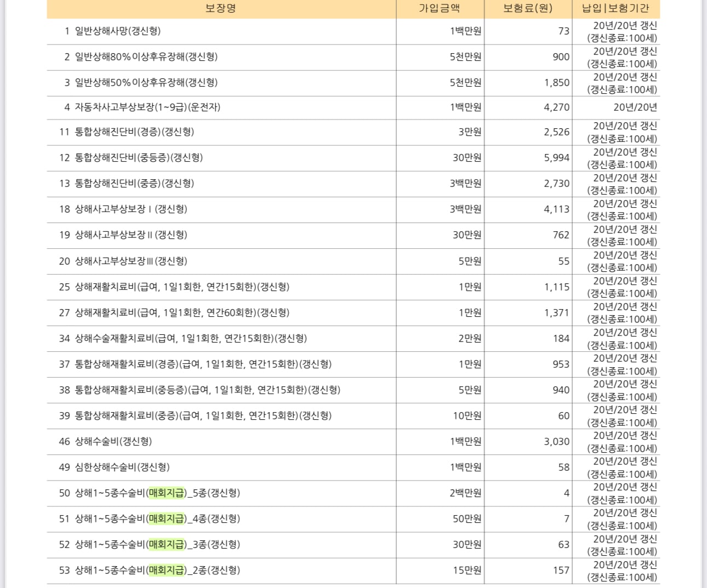Click the 보장명 column header
This screenshot has width=707, height=588.
point(221,9)
